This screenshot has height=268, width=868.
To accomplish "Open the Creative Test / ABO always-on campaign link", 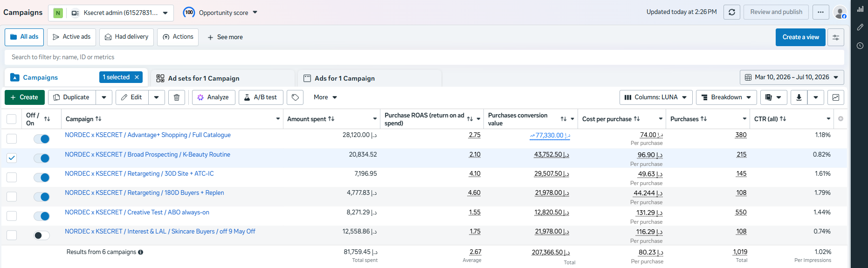I will coord(137,213).
